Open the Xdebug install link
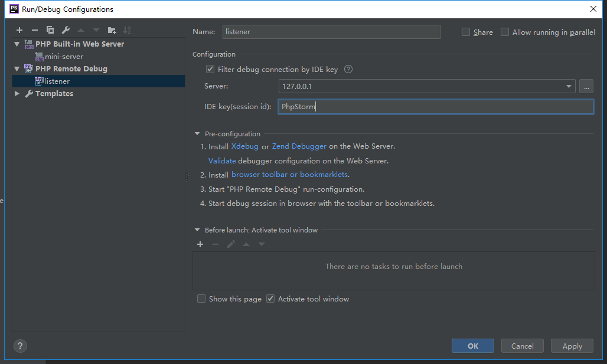Screen dimensions: 607x364 (x=244, y=146)
